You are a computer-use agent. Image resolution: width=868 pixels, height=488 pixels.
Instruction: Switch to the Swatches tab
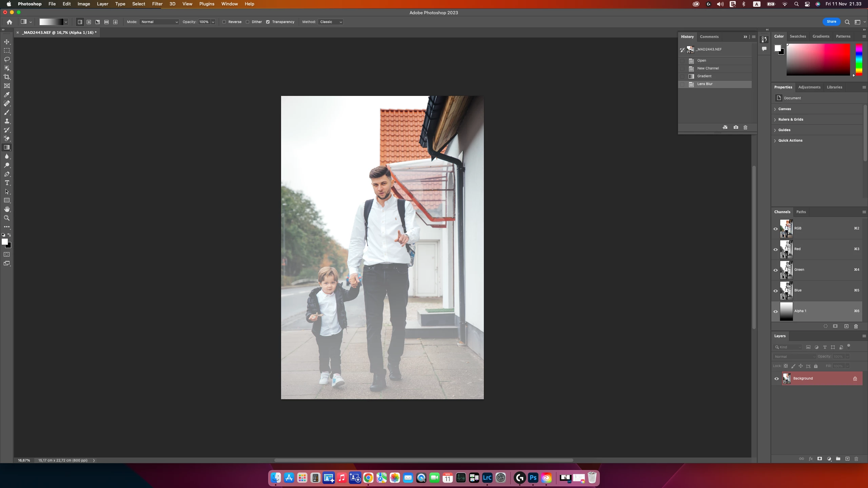797,36
